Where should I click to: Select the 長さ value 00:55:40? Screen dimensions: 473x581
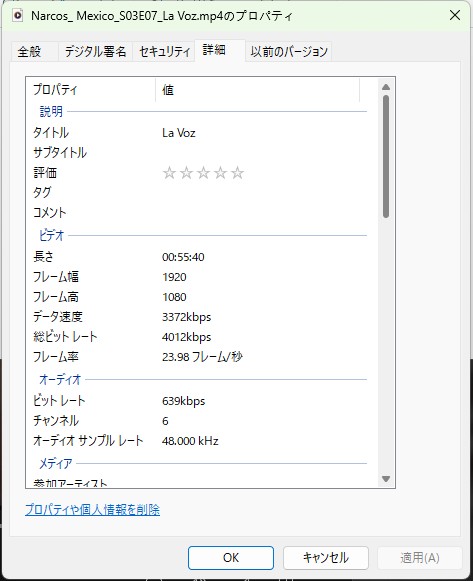183,257
